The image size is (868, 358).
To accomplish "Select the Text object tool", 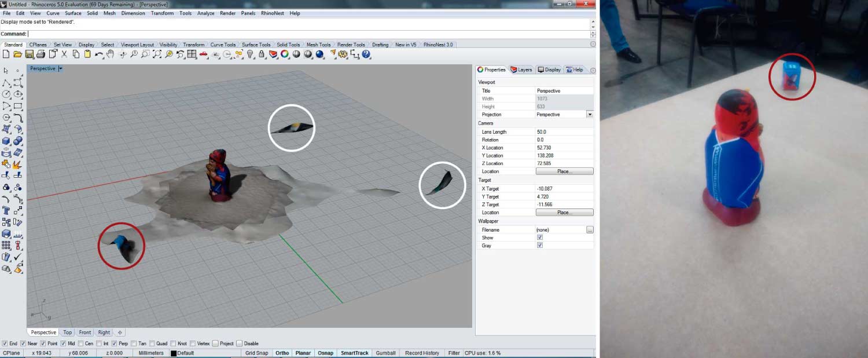I will (x=6, y=210).
